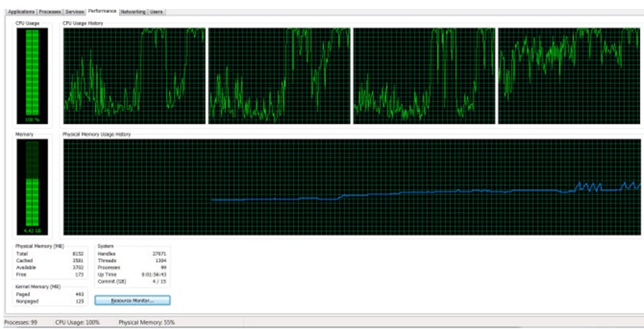
Task: Click the fourth CPU Usage History graph
Action: click(x=568, y=76)
